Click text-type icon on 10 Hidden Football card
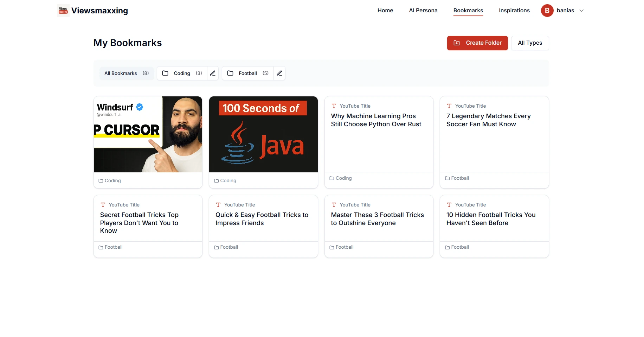The width and height of the screenshot is (644, 337). click(x=449, y=205)
